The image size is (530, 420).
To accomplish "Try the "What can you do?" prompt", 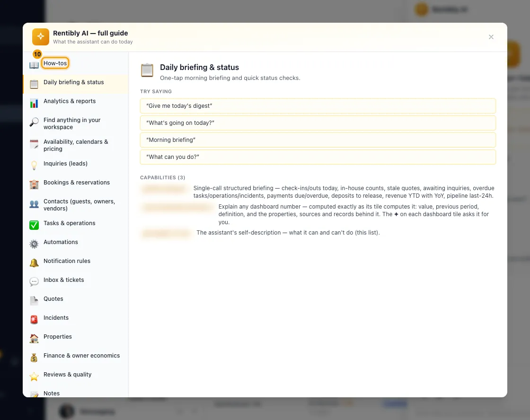I will point(318,157).
